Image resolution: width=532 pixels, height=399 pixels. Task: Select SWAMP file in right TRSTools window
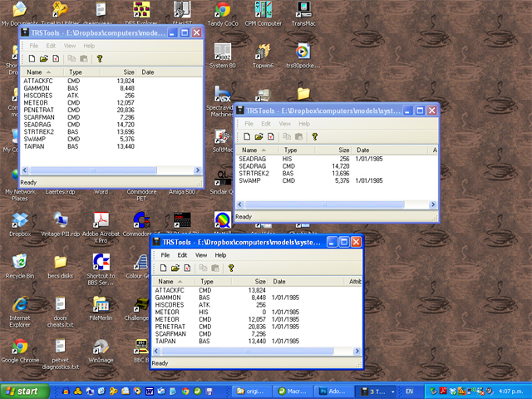[249, 181]
